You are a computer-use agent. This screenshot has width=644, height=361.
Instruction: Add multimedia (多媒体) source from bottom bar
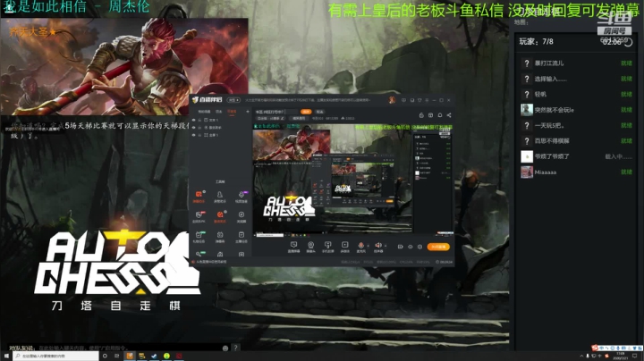coord(345,247)
